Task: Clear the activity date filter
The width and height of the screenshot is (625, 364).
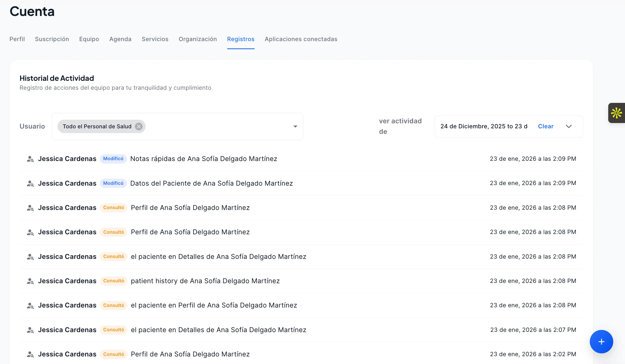Action: pyautogui.click(x=546, y=126)
